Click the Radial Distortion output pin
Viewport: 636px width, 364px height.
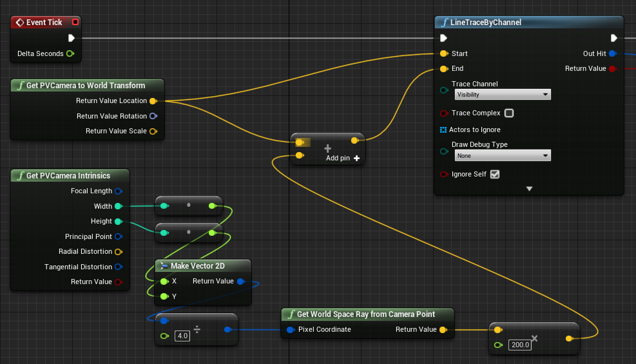[119, 252]
